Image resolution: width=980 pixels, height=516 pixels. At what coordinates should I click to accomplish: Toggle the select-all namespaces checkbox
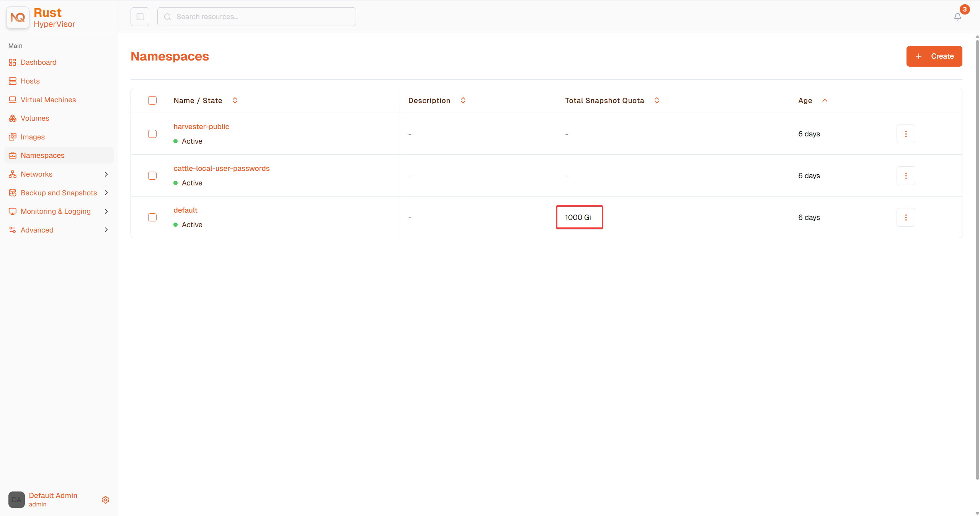coord(152,100)
